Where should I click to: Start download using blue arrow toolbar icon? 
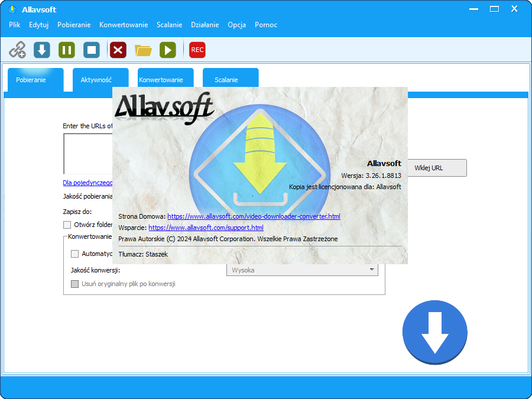point(42,50)
